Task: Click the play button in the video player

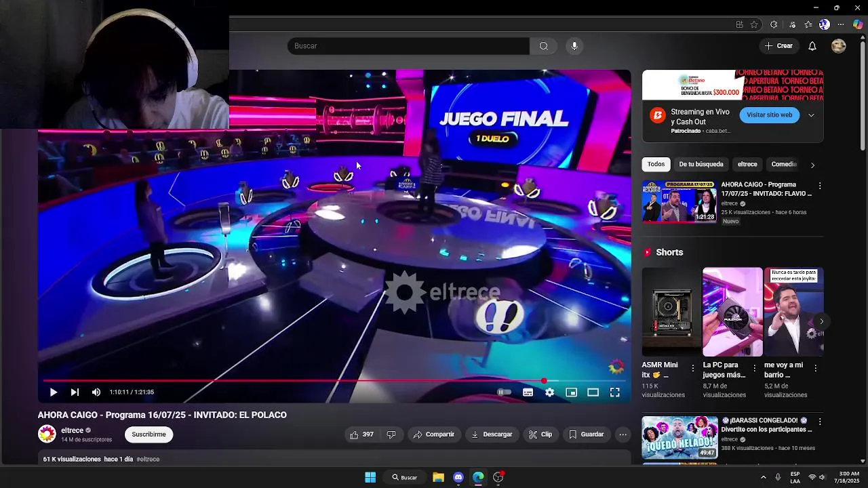Action: tap(54, 392)
